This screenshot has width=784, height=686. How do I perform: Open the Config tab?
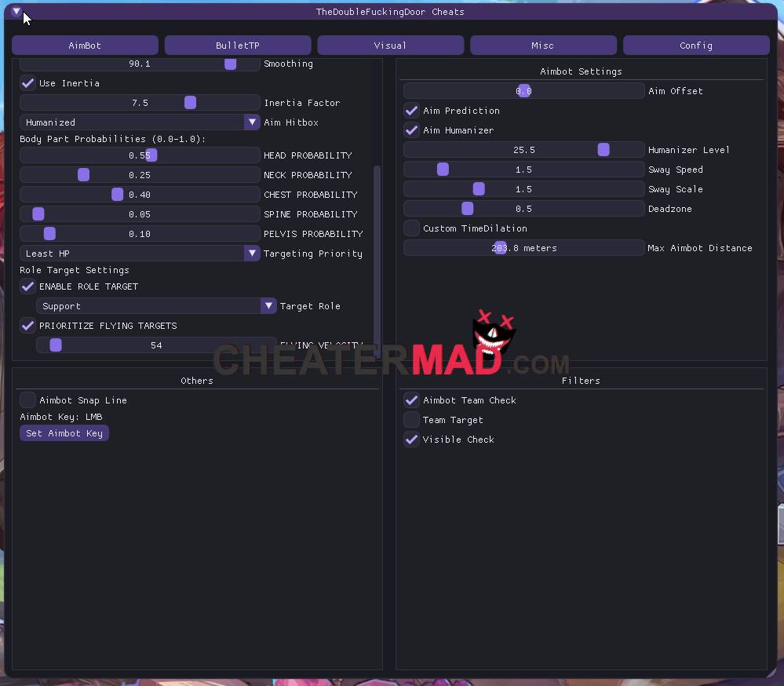pos(696,46)
